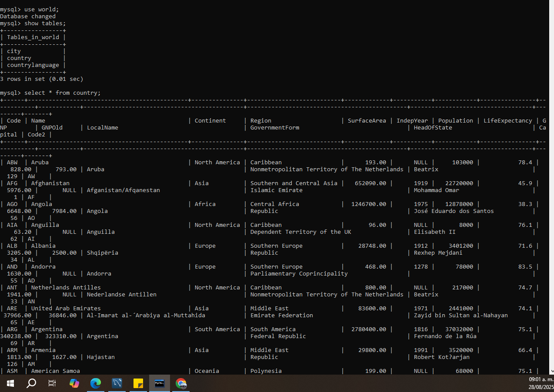Click the 'Tables_in_world' header
554x392 pixels.
(x=33, y=37)
